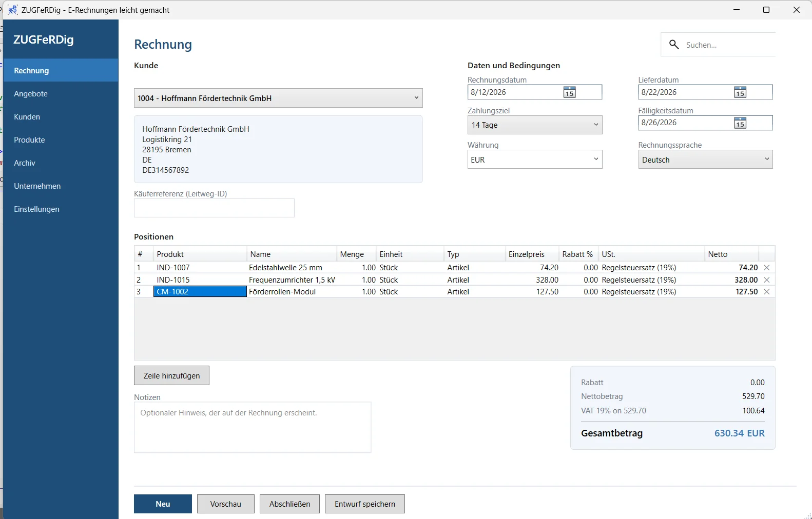This screenshot has height=519, width=812.
Task: Open the Rechnungssprache Deutsch dropdown
Action: pos(705,159)
